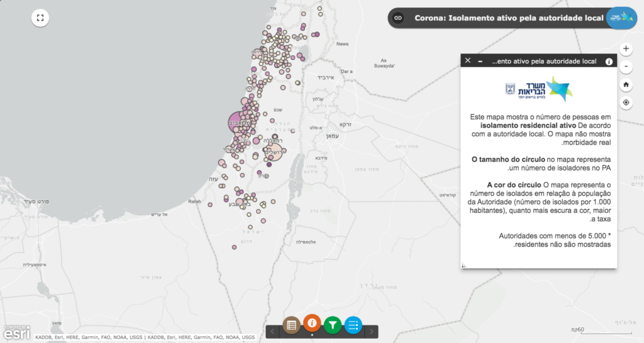Click the my location button
Image resolution: width=644 pixels, height=343 pixels.
[626, 103]
